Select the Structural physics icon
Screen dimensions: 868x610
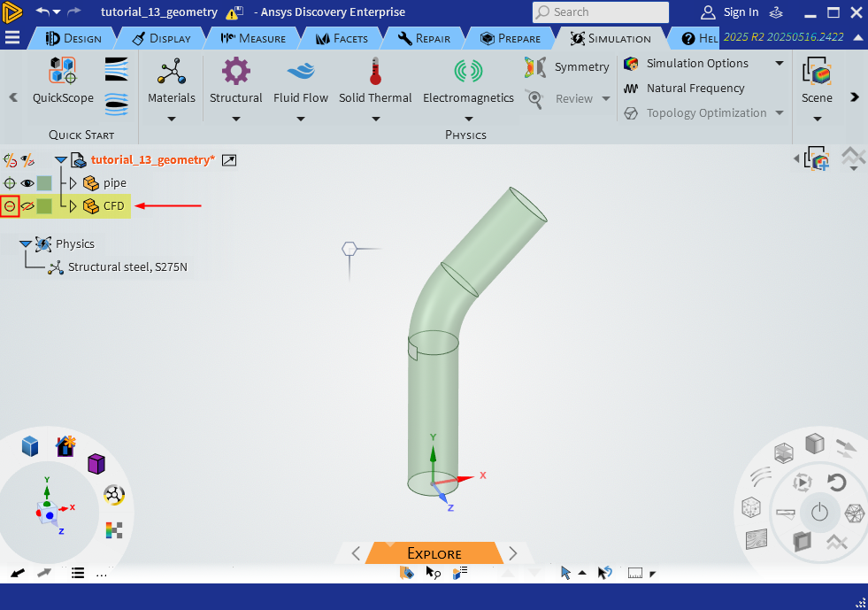click(x=235, y=72)
